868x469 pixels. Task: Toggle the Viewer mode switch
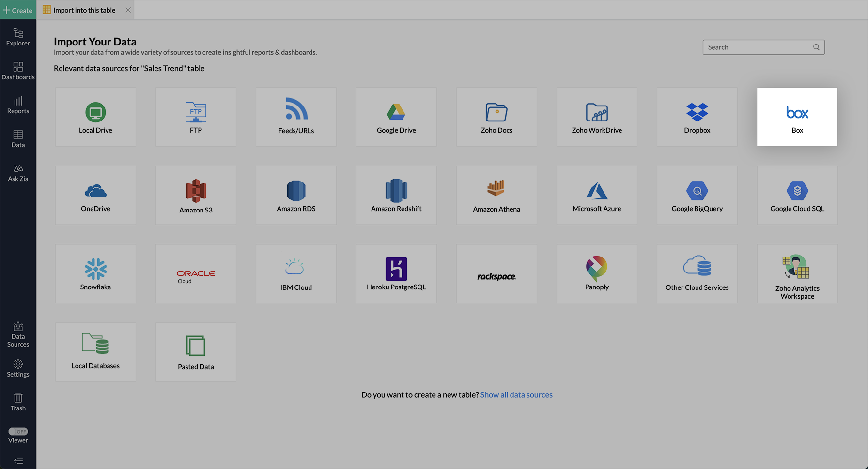pos(18,431)
